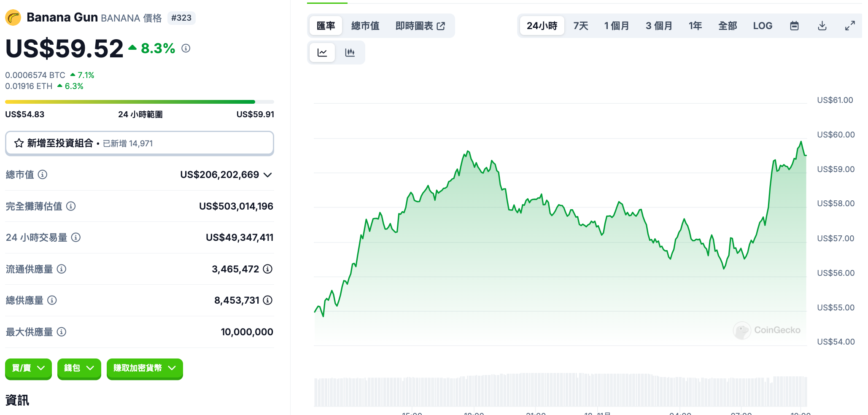868x415 pixels.
Task: Download the chart data
Action: pyautogui.click(x=822, y=26)
